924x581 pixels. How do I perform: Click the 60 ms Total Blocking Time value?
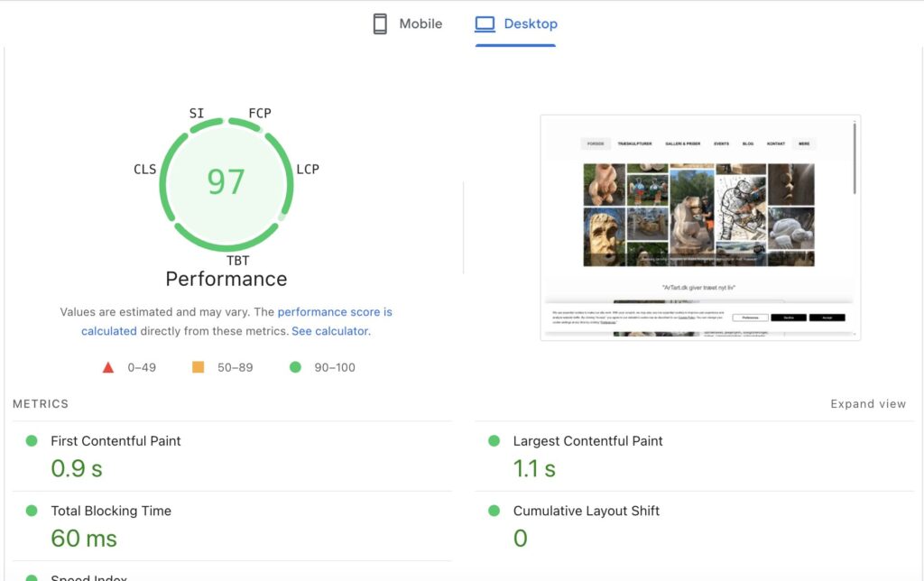[84, 539]
